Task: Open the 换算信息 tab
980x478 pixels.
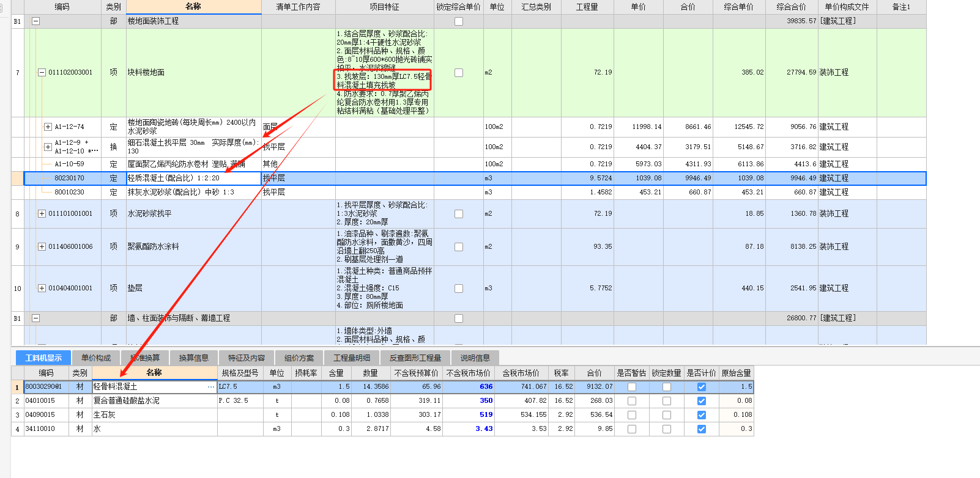Action: pos(194,358)
